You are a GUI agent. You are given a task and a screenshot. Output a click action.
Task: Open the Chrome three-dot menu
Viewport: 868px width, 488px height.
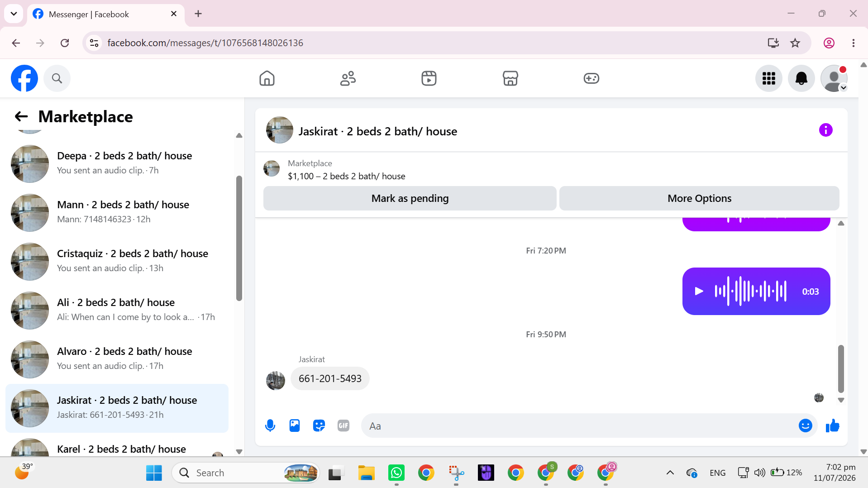tap(854, 43)
